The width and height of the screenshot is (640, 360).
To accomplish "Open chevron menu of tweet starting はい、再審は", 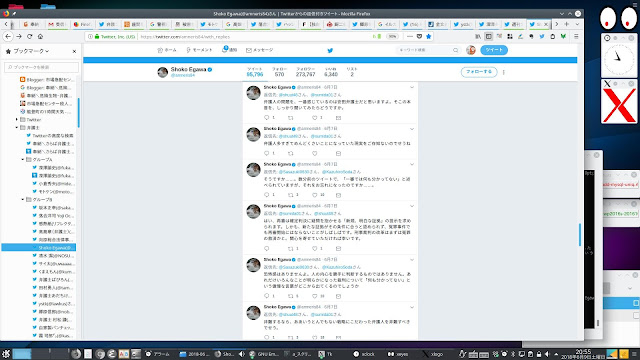I will 412,206.
